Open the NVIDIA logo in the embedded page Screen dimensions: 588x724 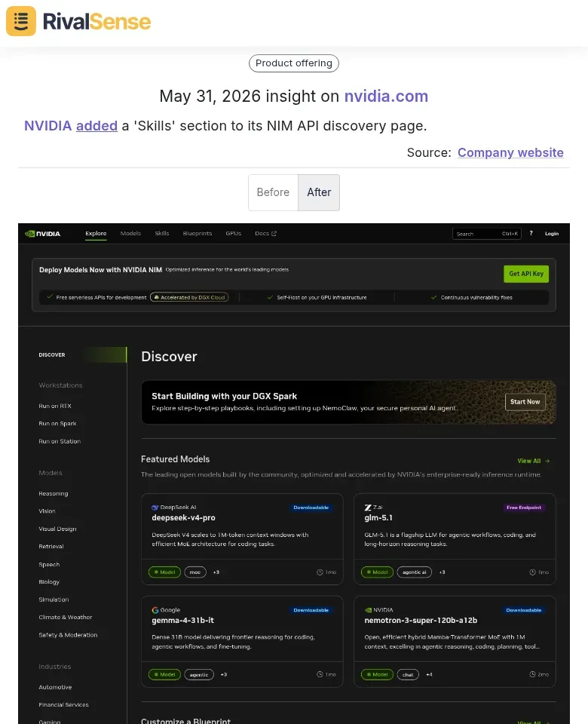point(42,234)
